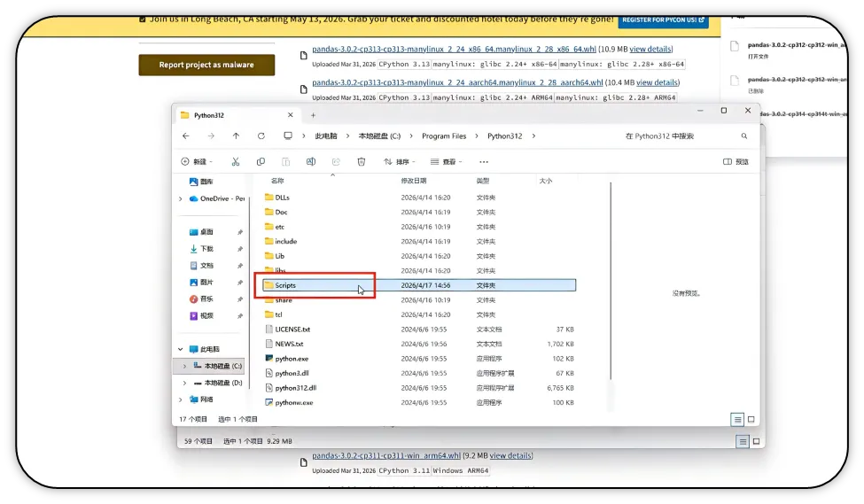Open Downloads in the navigation pane
This screenshot has height=504, width=864.
click(202, 249)
